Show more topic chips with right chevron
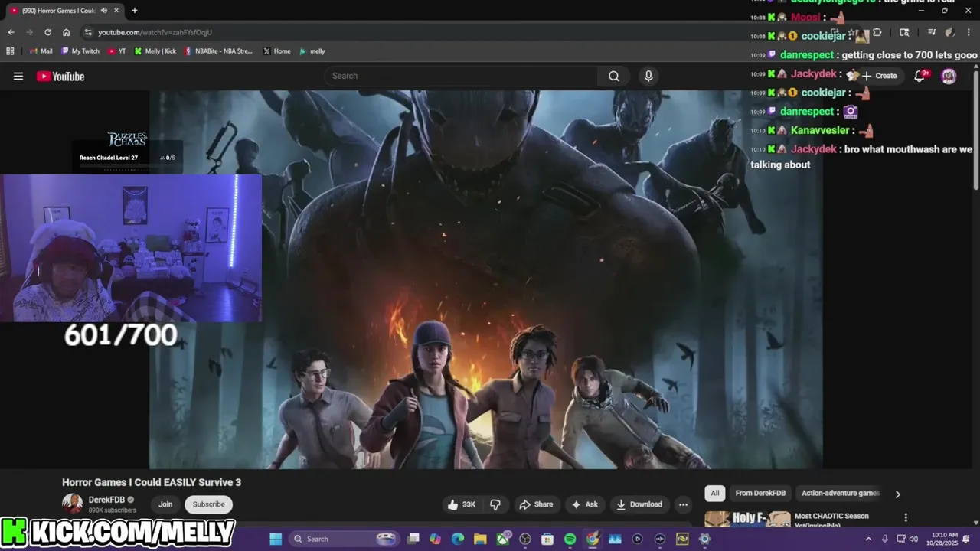The height and width of the screenshot is (551, 980). (898, 494)
